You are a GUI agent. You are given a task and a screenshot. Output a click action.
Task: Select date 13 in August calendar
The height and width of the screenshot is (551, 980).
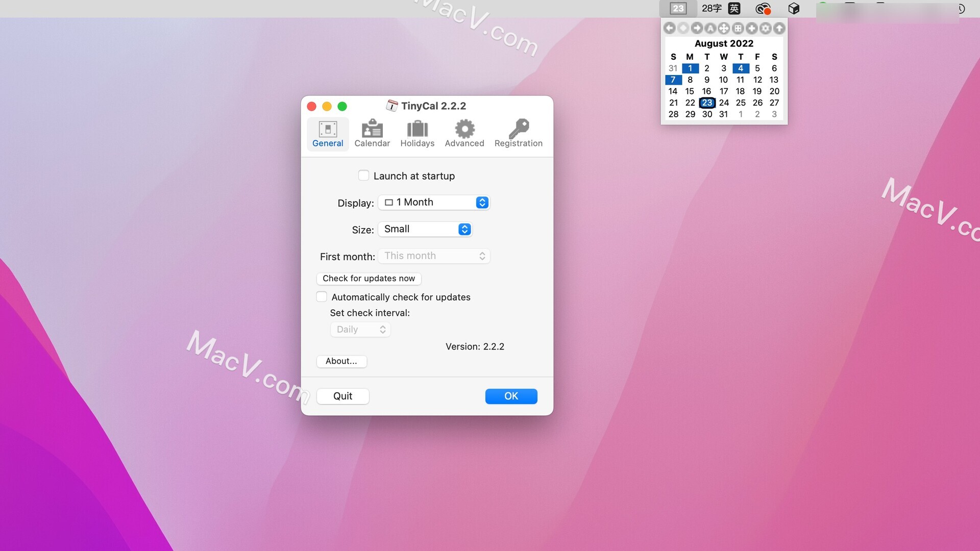(774, 80)
